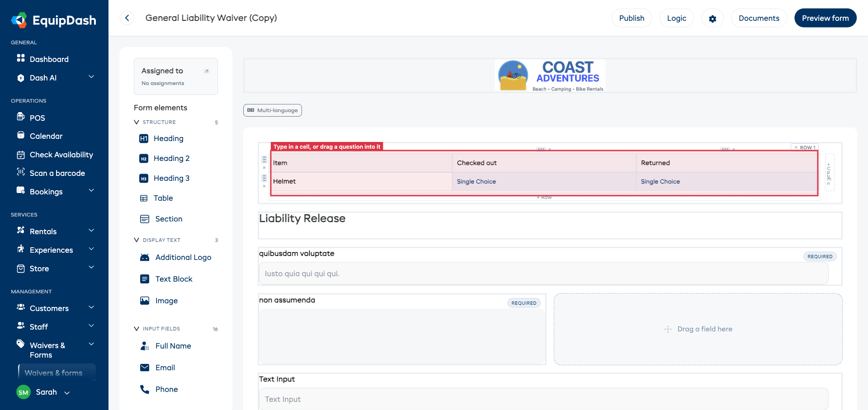The width and height of the screenshot is (868, 410).
Task: Open Bookings in the sidebar
Action: point(46,192)
